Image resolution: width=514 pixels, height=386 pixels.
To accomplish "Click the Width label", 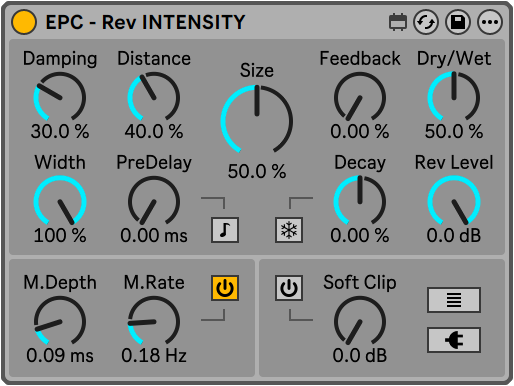I will pos(60,163).
